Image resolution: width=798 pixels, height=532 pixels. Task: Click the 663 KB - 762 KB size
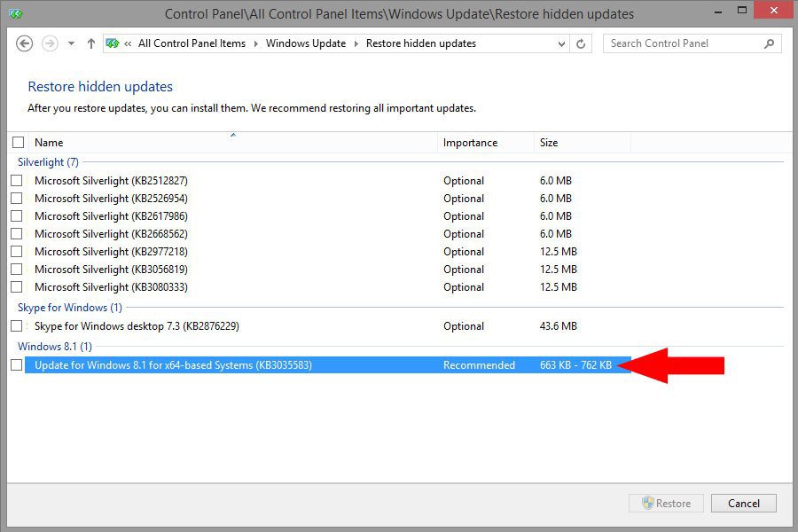click(575, 365)
